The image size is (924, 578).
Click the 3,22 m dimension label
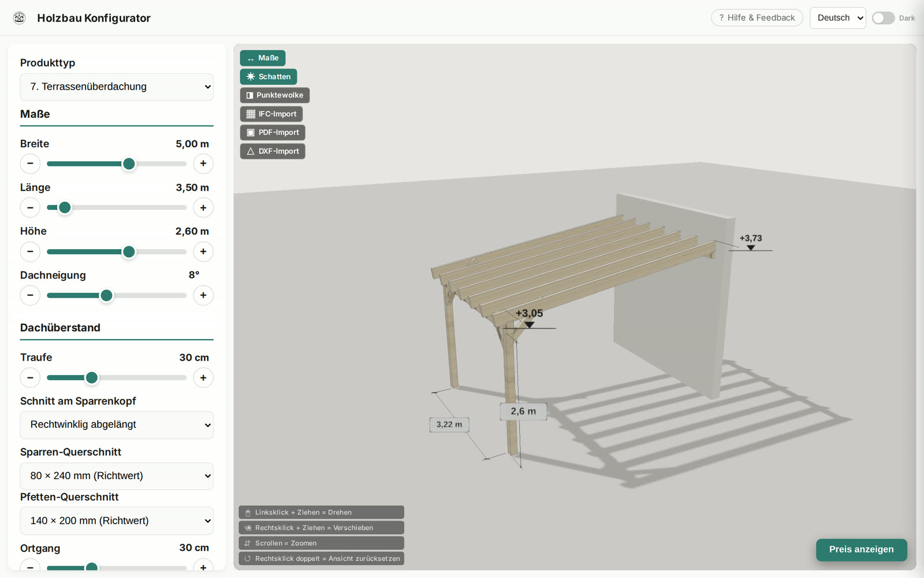449,424
